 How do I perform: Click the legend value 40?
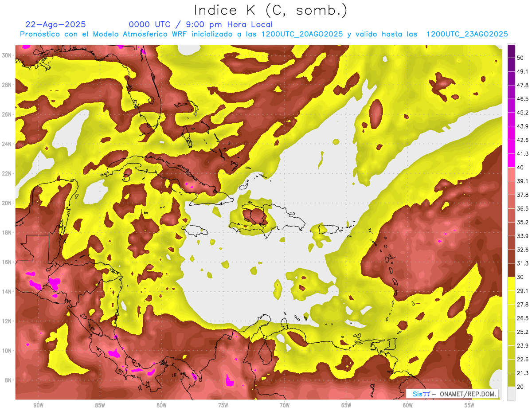point(520,167)
